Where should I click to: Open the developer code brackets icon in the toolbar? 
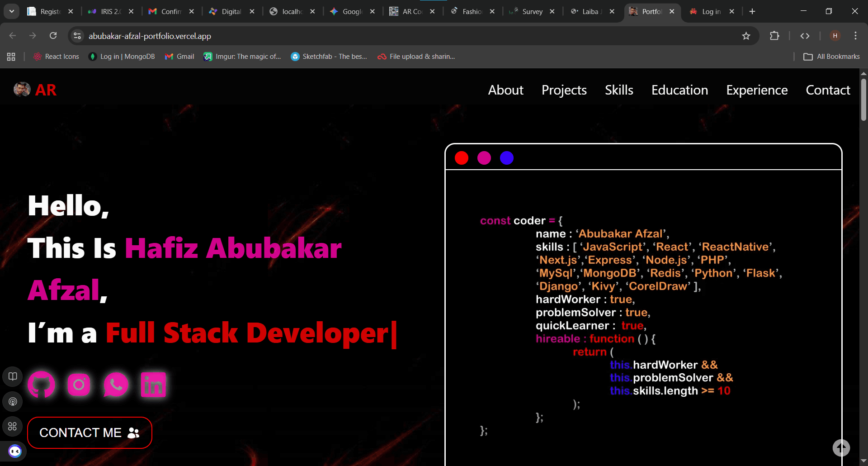click(x=805, y=36)
